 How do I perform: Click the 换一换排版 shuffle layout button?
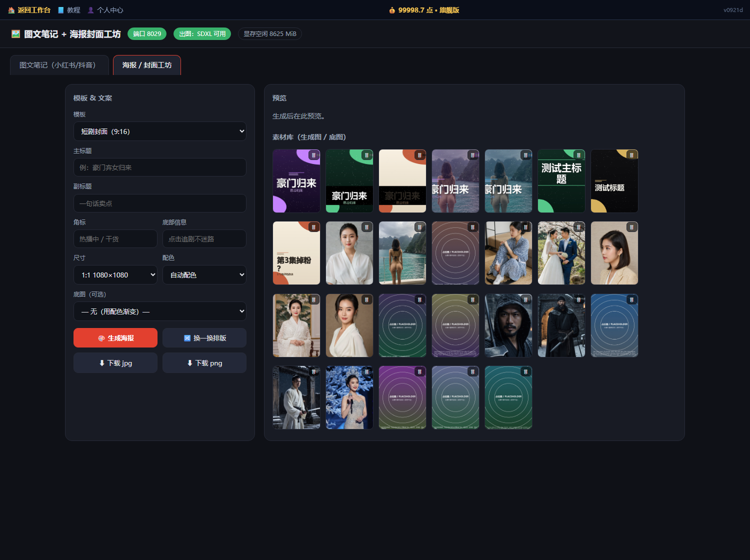coord(204,338)
